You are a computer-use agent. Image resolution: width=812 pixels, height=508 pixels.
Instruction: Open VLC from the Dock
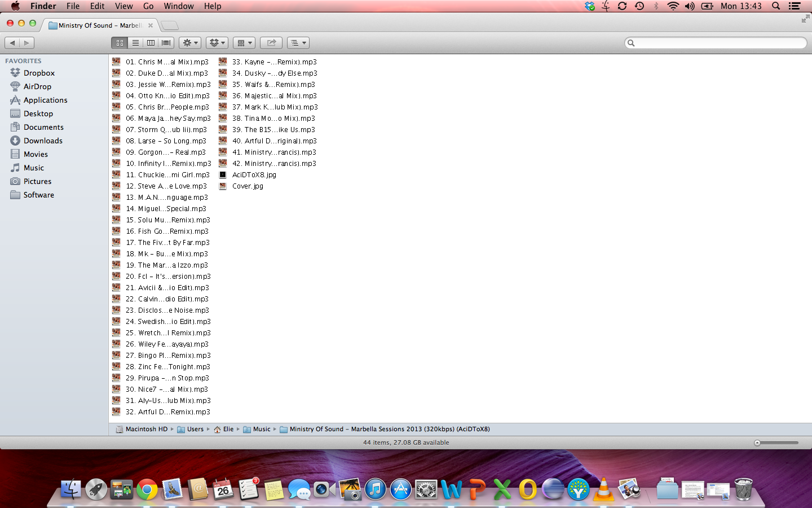click(603, 489)
